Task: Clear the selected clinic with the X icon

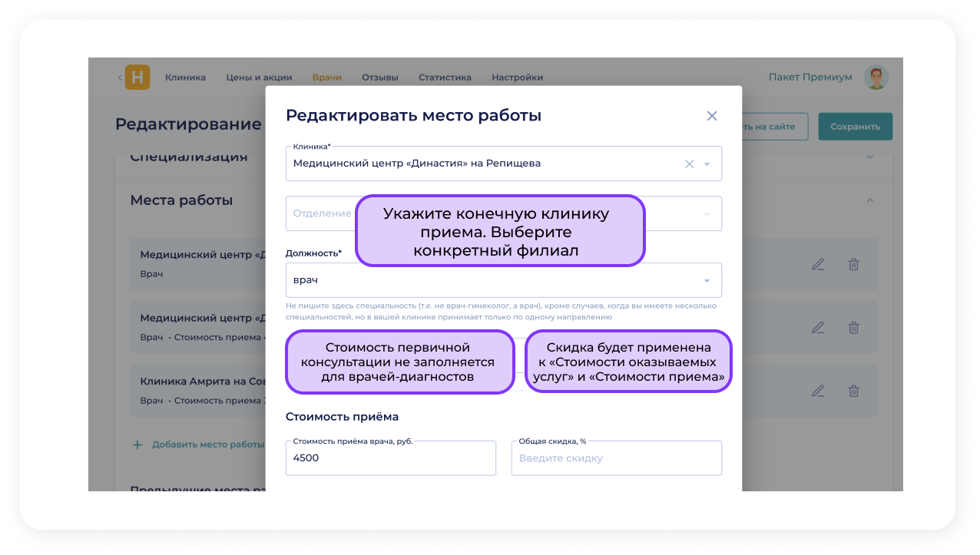Action: pyautogui.click(x=689, y=164)
